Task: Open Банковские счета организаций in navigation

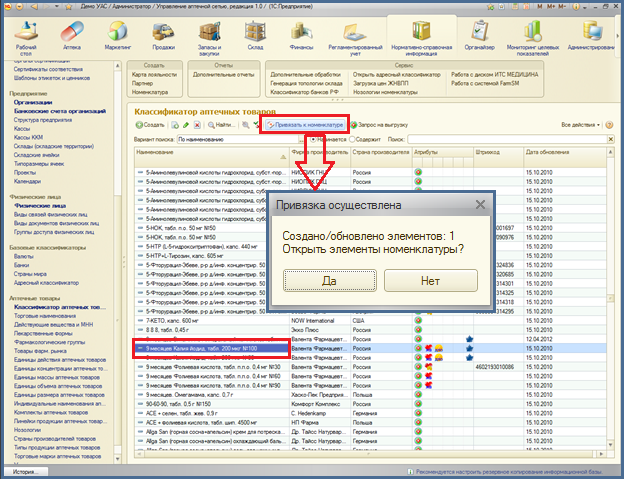Action: tap(60, 111)
